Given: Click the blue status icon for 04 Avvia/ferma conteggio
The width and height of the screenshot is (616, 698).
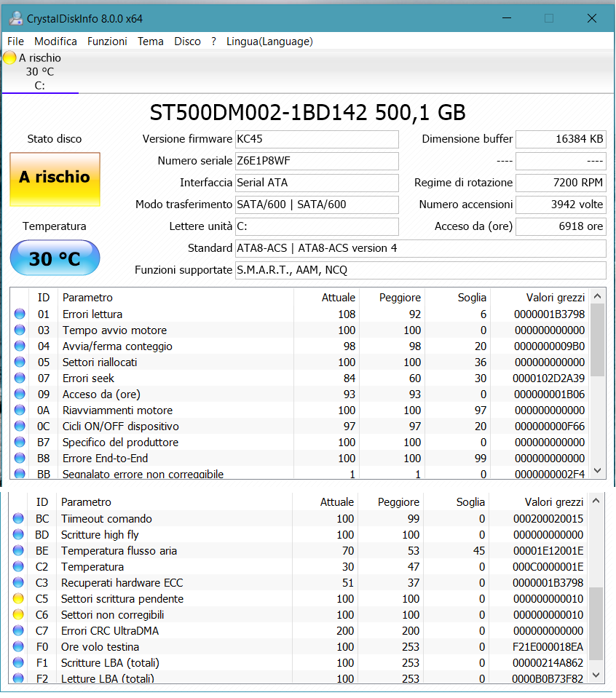Looking at the screenshot, I should pos(20,346).
